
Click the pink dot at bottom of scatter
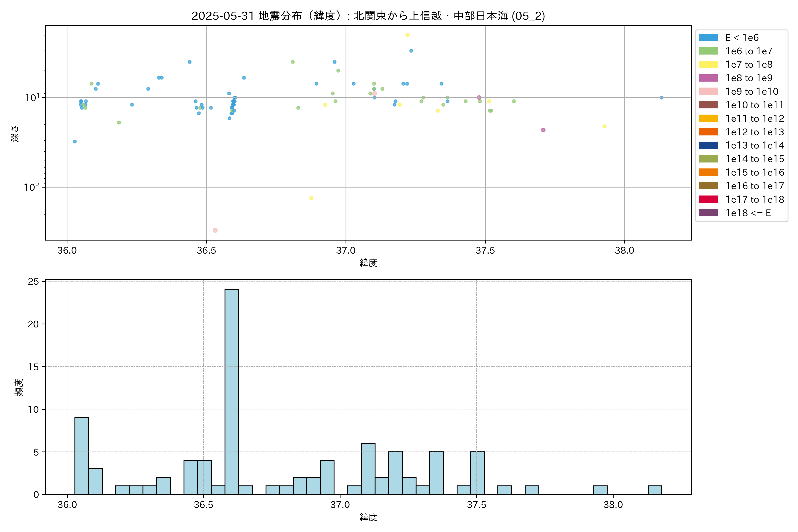tap(215, 230)
